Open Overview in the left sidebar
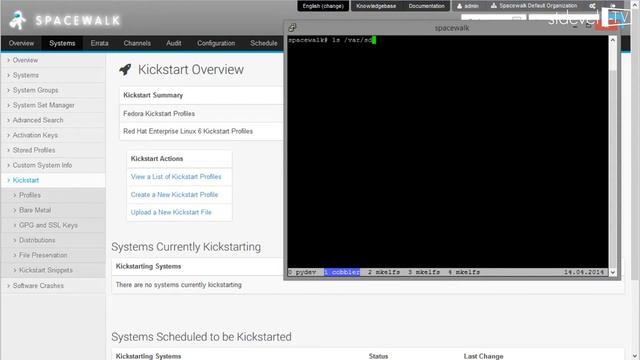 [25, 60]
